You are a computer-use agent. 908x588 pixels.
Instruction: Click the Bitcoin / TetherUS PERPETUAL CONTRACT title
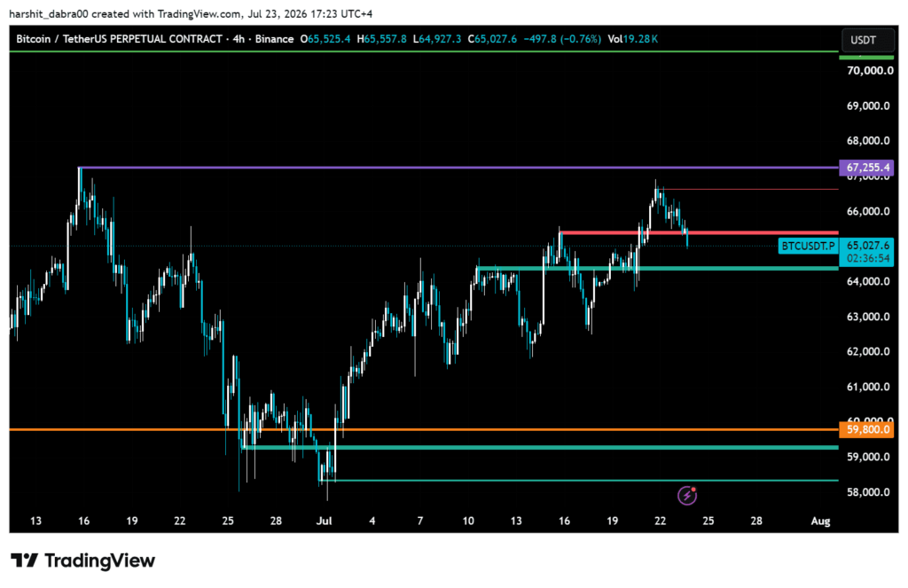click(x=119, y=39)
